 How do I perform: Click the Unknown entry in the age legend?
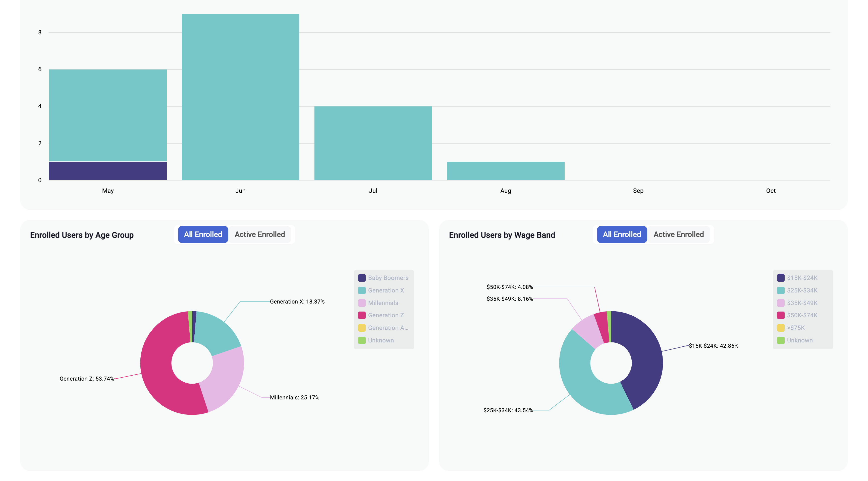click(x=381, y=340)
